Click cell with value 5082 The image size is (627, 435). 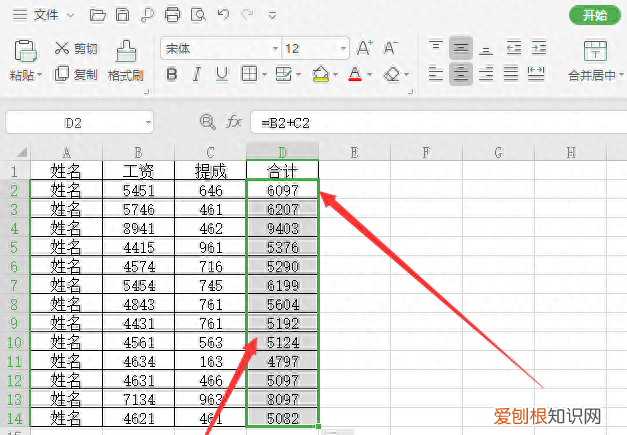282,418
